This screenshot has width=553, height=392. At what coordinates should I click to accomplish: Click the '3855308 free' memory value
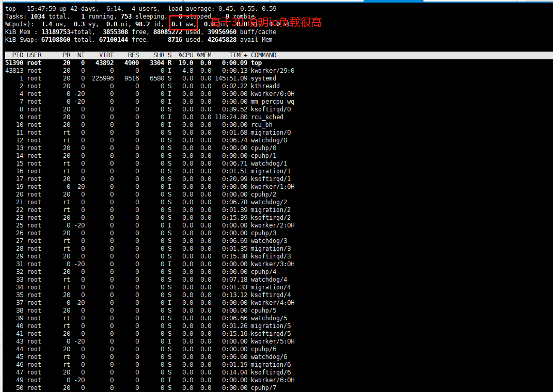tap(124, 32)
